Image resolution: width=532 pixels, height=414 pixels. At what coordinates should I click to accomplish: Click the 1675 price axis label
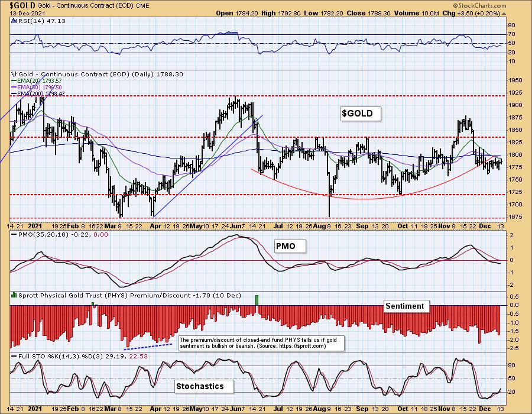click(515, 217)
